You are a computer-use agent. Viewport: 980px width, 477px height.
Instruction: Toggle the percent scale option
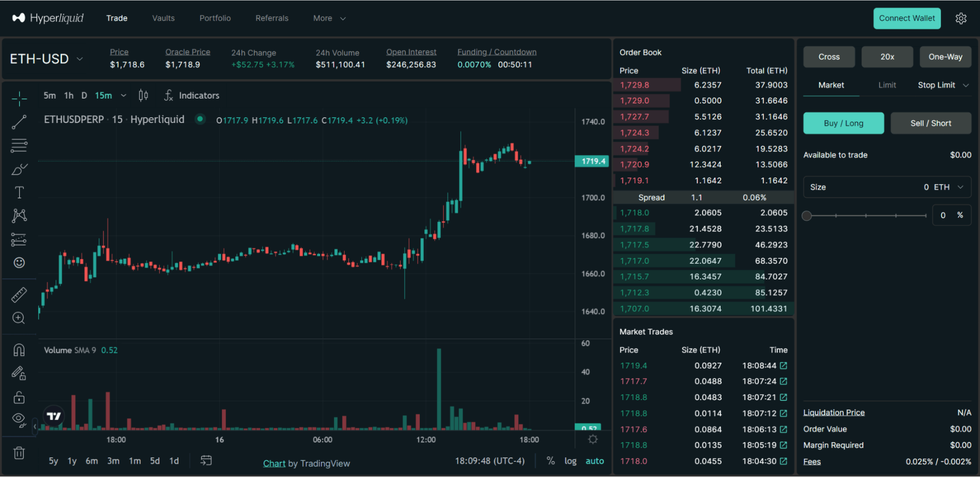pyautogui.click(x=551, y=461)
